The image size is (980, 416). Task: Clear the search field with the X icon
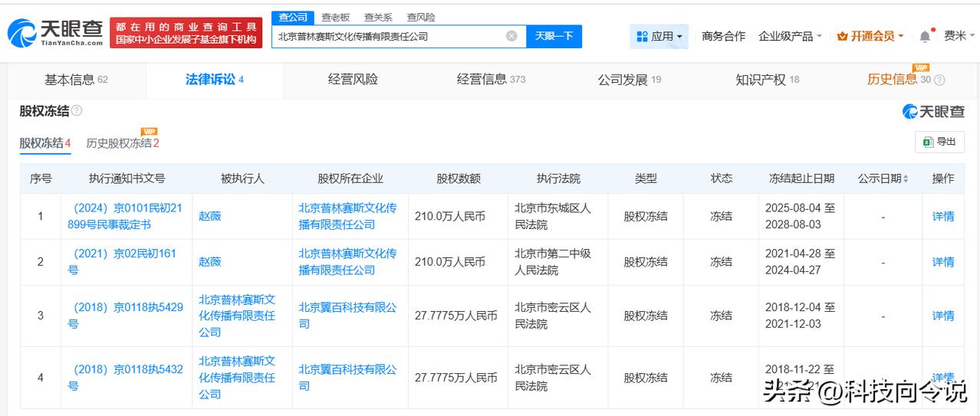pyautogui.click(x=511, y=36)
